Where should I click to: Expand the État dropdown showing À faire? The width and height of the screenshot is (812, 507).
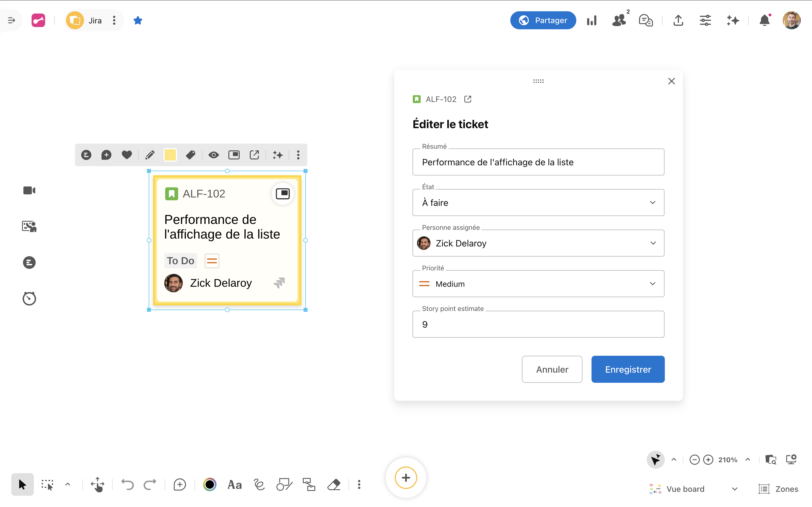coord(538,203)
